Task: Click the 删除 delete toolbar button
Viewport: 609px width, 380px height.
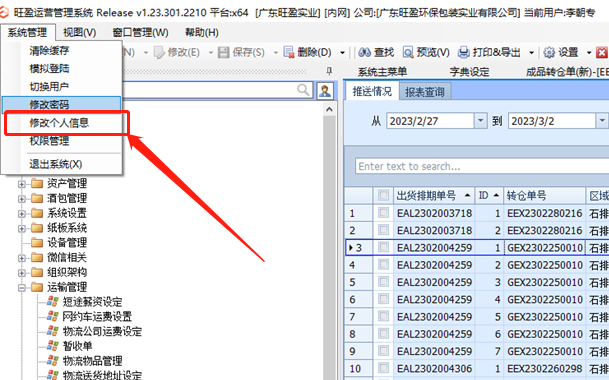Action: 308,52
